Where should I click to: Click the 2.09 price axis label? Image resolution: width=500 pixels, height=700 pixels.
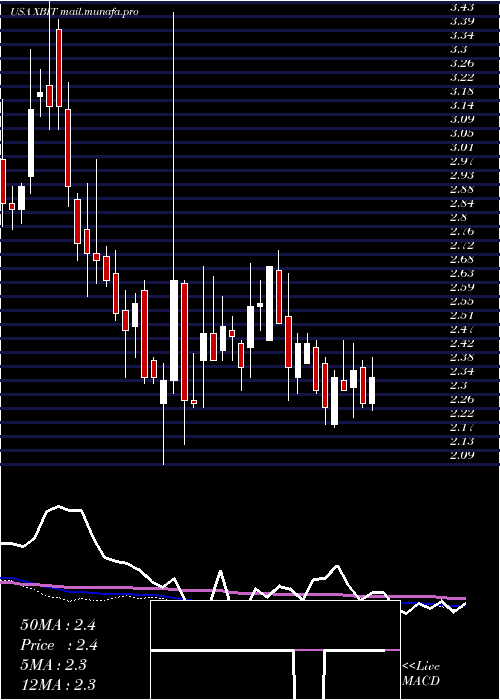pyautogui.click(x=462, y=455)
